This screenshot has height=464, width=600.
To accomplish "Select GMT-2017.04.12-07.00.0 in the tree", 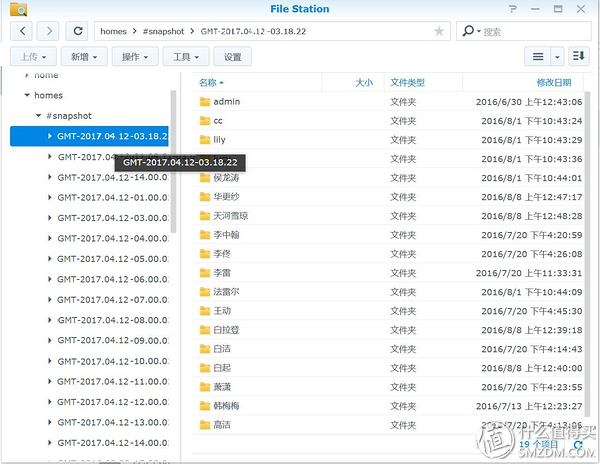I will [113, 300].
